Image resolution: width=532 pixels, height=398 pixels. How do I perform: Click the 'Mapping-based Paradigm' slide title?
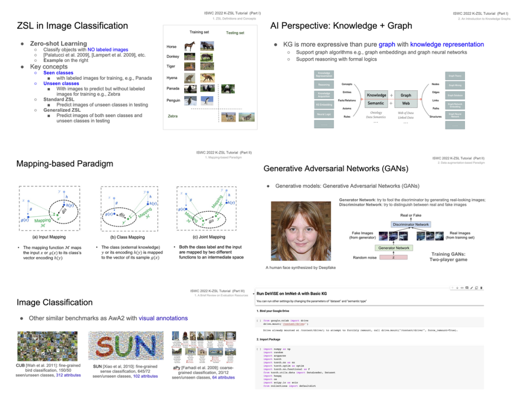click(x=65, y=164)
